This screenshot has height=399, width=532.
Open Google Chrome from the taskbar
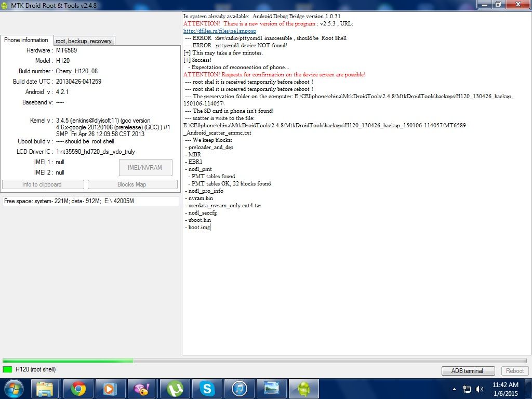tap(78, 389)
